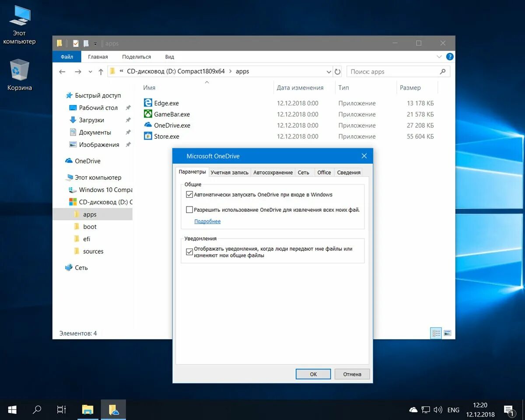Click the search magnifier in Explorer

[x=443, y=71]
